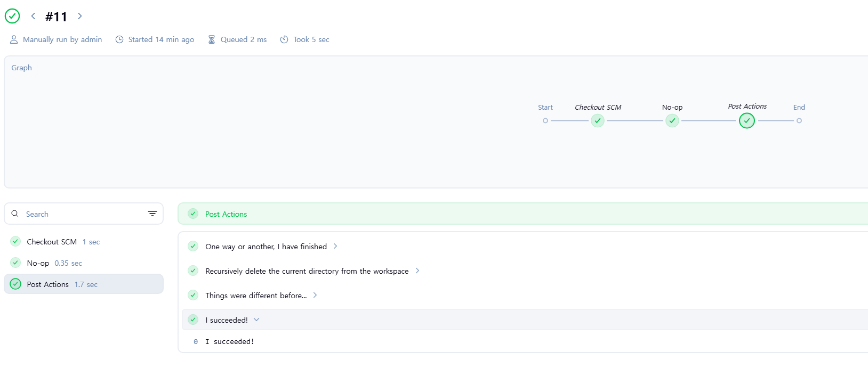This screenshot has height=385, width=868.
Task: Click status icon of 'I succeeded!' step
Action: click(193, 320)
